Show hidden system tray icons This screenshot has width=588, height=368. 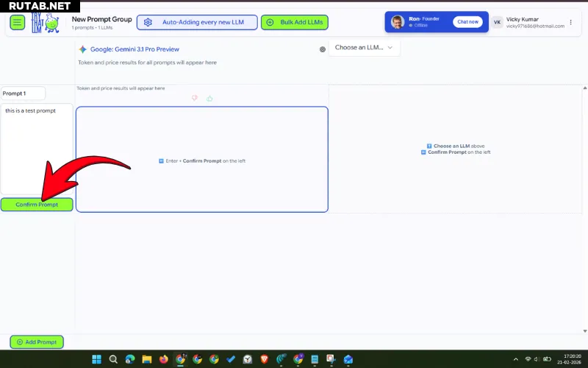tap(516, 359)
